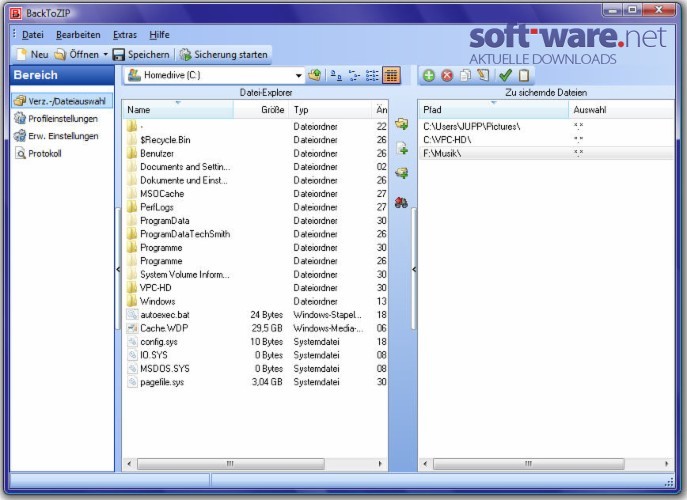Select C:\Users\JUPP\Pictures\ backup entry
This screenshot has width=687, height=500.
[x=546, y=127]
